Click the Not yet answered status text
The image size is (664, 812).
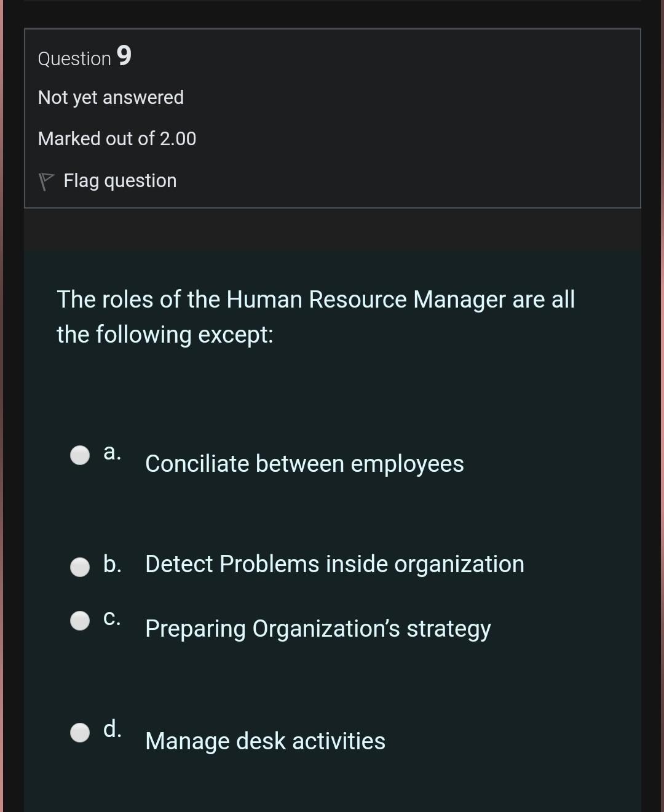pos(111,97)
